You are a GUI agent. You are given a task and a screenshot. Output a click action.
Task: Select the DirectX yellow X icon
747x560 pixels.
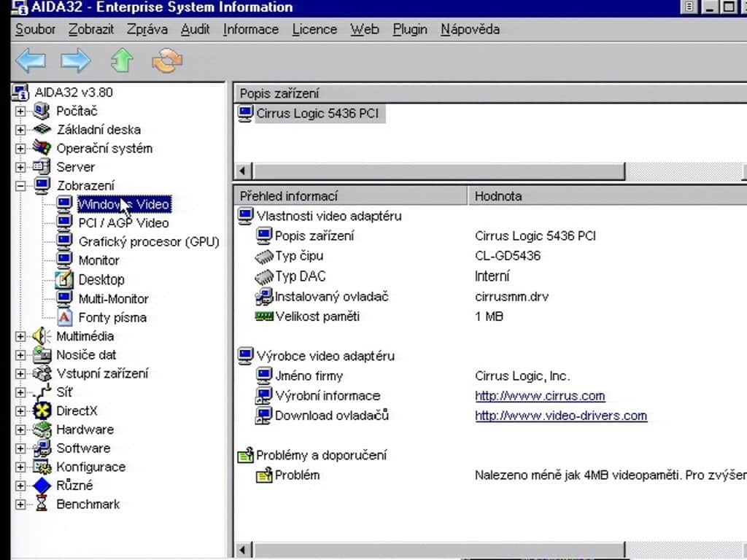(42, 411)
